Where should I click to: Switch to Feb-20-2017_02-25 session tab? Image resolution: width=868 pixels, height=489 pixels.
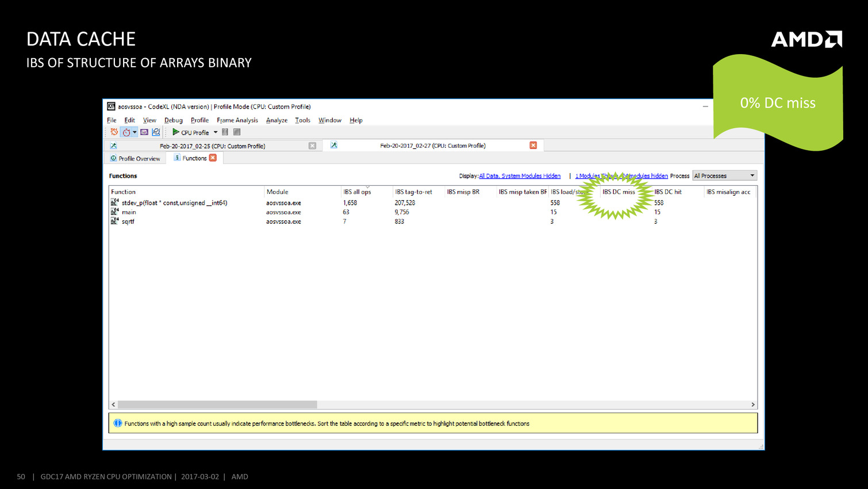212,146
